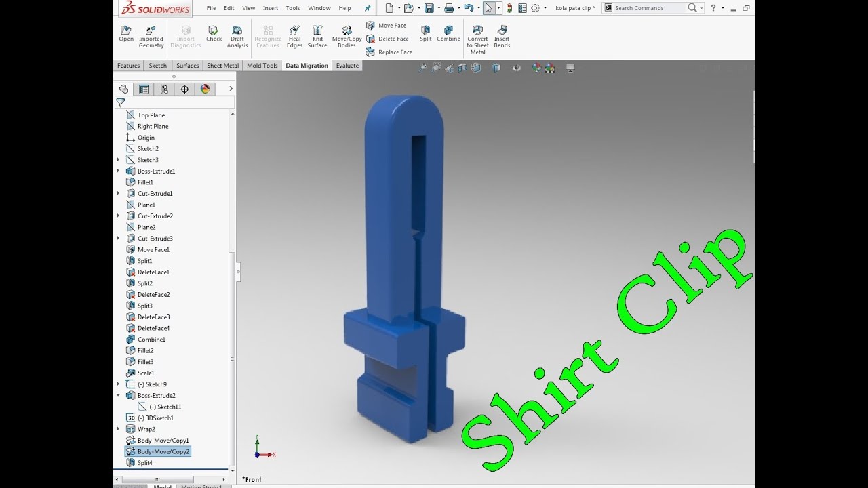The height and width of the screenshot is (488, 868).
Task: Expand the Wrap2 feature node
Action: coord(119,429)
